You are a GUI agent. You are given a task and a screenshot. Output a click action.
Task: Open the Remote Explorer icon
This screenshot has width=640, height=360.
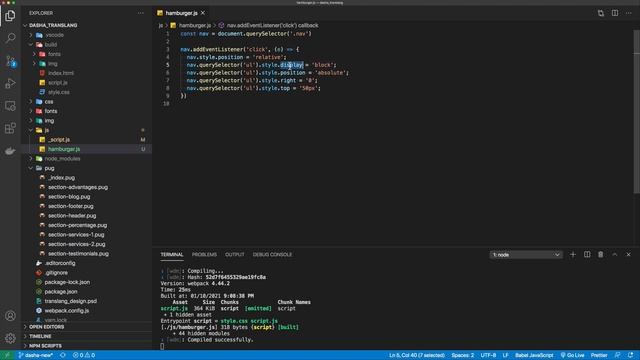click(10, 106)
